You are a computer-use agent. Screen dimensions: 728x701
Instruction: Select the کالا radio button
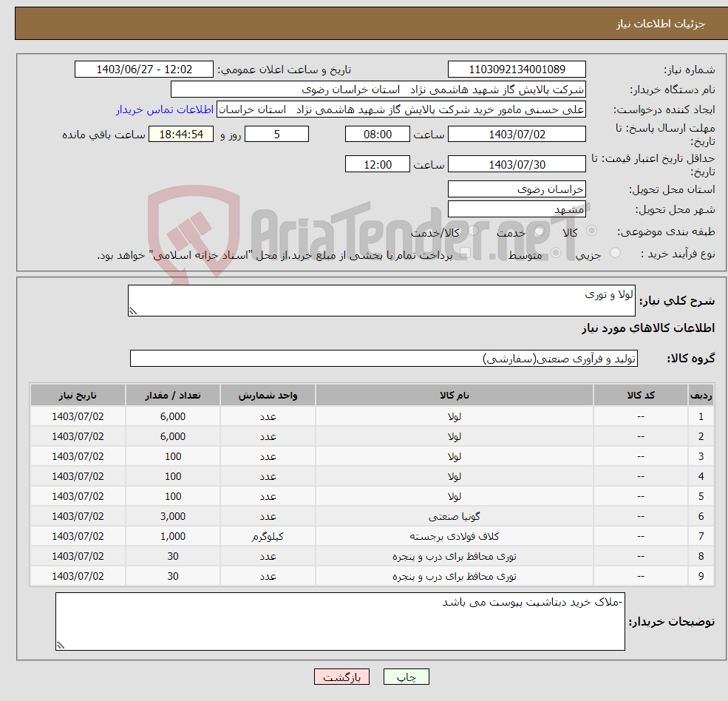click(591, 231)
